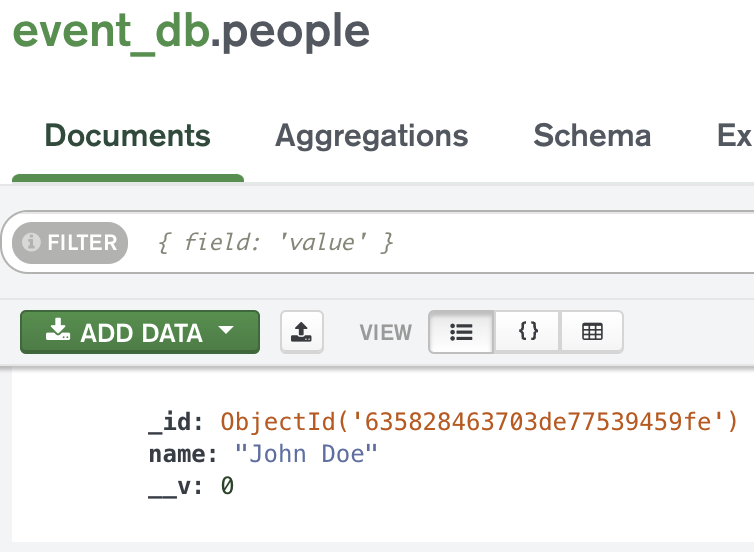Switch to list view

[461, 332]
